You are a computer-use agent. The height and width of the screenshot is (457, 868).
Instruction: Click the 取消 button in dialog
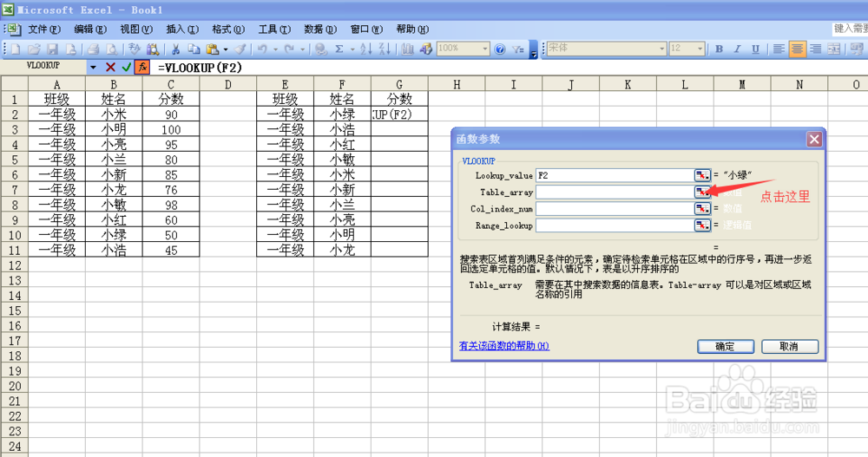coord(789,346)
